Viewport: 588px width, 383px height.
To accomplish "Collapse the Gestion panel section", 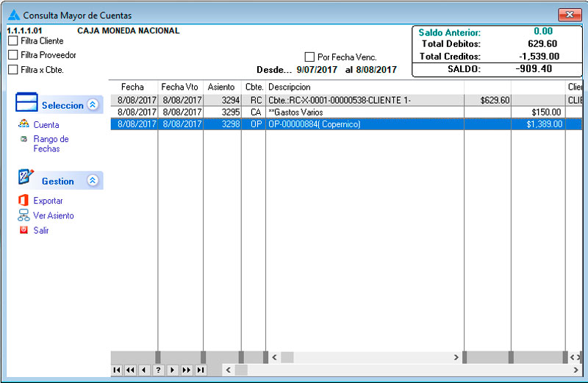I will pos(93,181).
